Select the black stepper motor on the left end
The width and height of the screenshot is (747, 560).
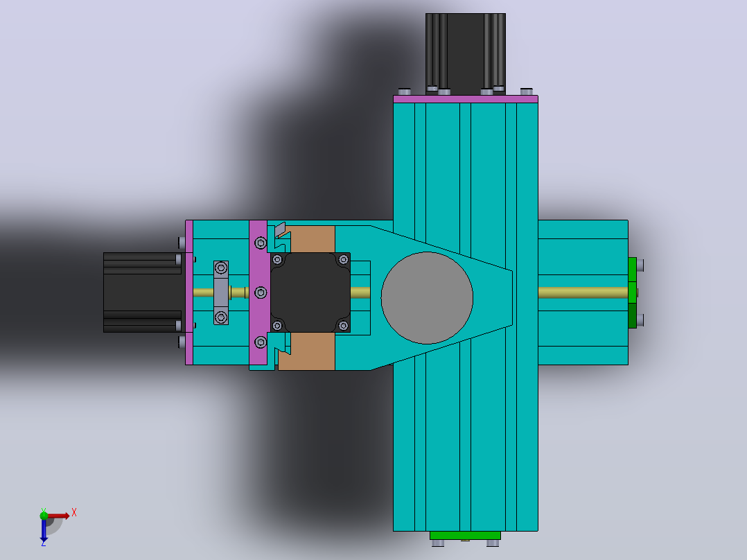pos(143,292)
